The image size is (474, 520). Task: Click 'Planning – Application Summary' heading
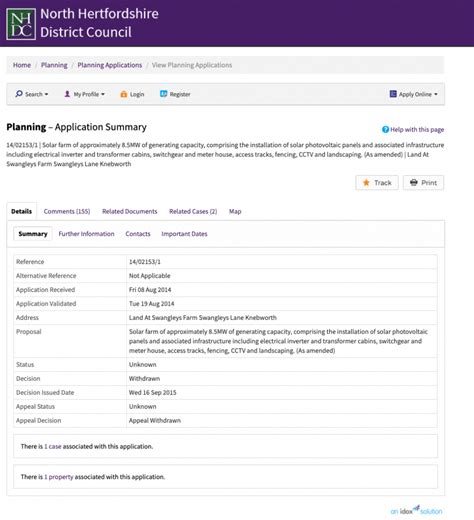click(x=77, y=127)
